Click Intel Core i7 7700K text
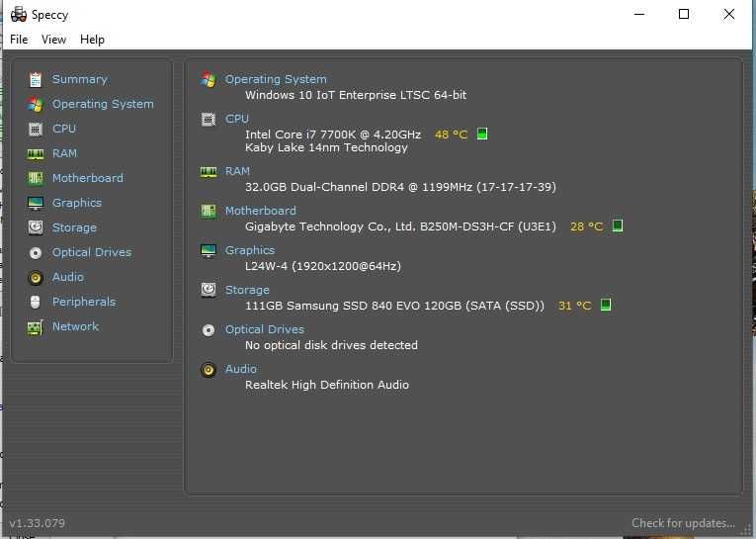The width and height of the screenshot is (756, 539). [x=333, y=135]
